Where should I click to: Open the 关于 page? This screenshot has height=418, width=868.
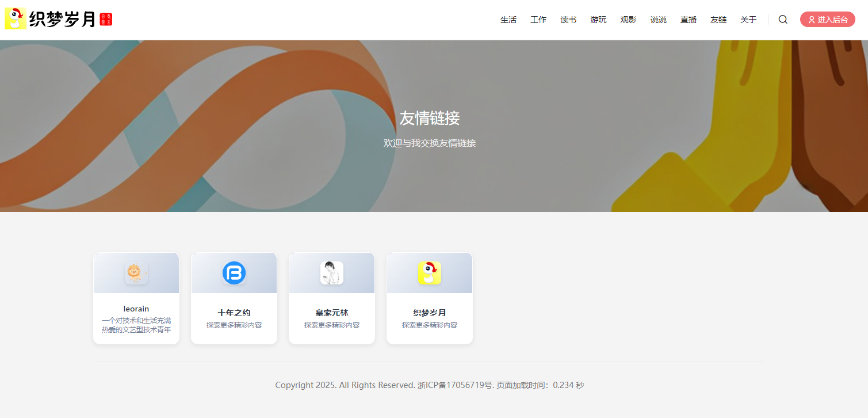pos(748,20)
